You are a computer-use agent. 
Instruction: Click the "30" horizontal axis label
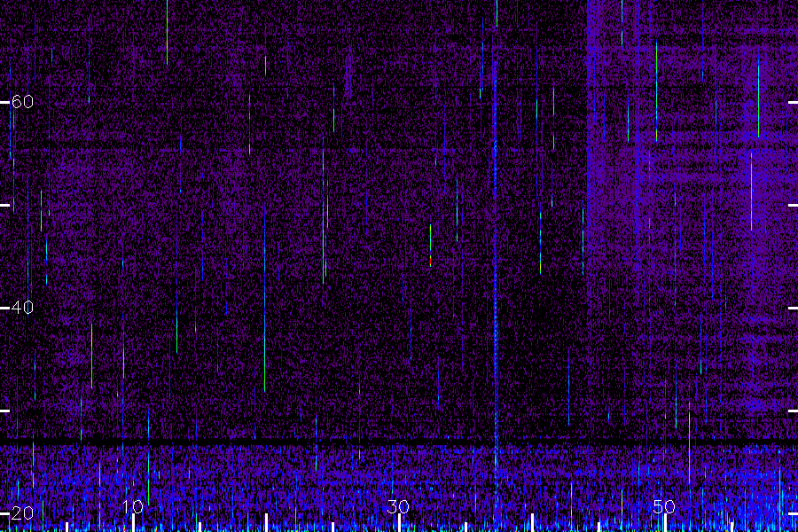[x=398, y=506]
